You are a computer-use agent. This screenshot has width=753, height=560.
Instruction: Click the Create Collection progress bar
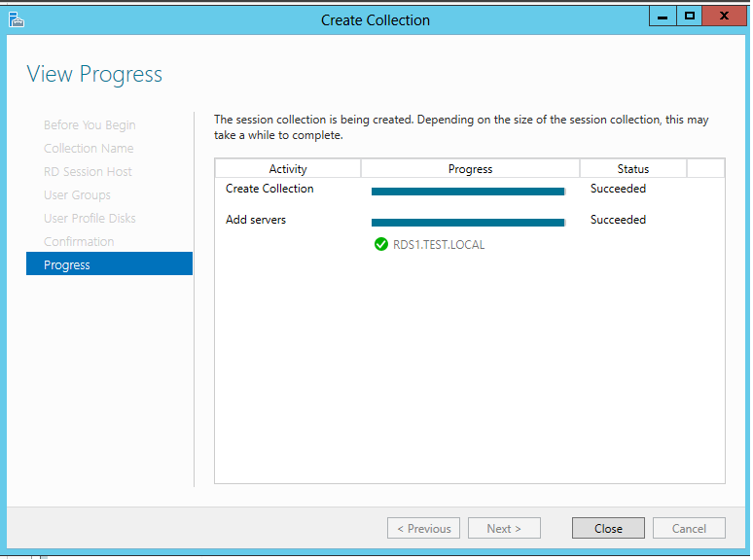click(x=468, y=192)
